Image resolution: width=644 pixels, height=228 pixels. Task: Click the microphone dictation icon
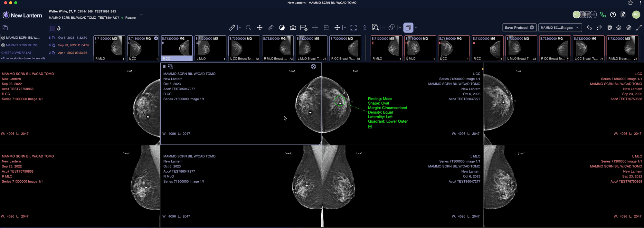[59, 28]
